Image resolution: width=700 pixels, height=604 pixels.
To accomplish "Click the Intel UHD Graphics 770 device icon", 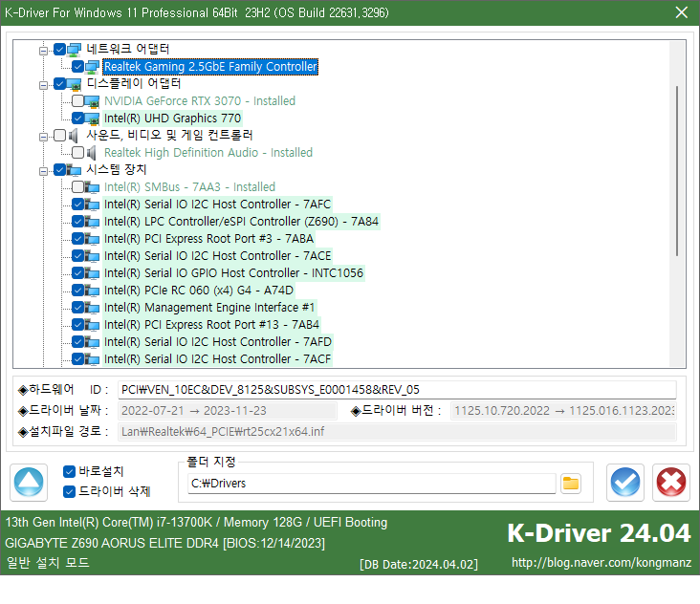I will pos(92,119).
